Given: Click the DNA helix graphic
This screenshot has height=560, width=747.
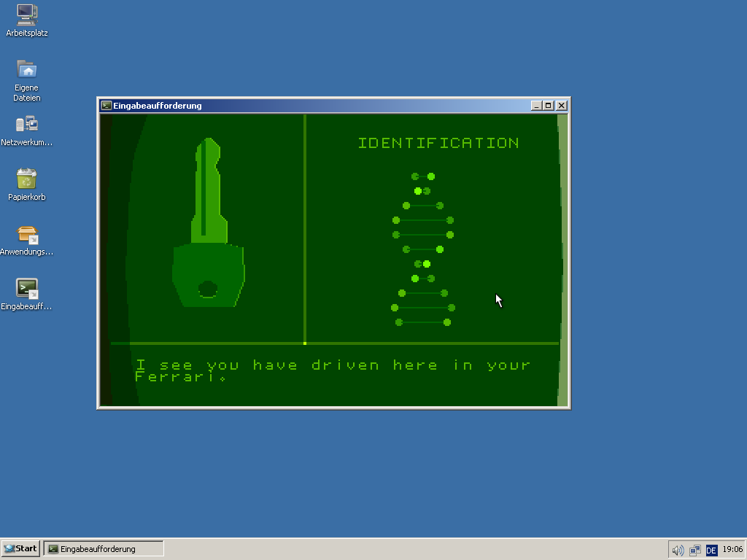Looking at the screenshot, I should [x=423, y=249].
